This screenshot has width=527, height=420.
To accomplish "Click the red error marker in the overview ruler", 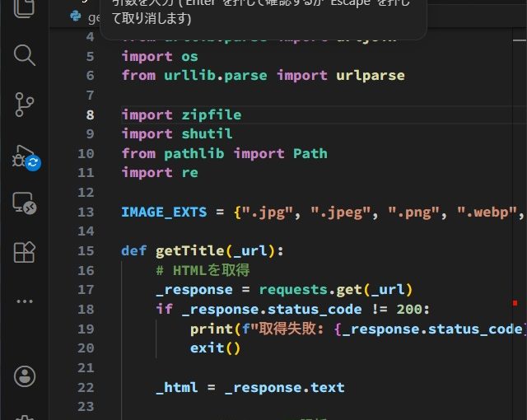I will 515,303.
